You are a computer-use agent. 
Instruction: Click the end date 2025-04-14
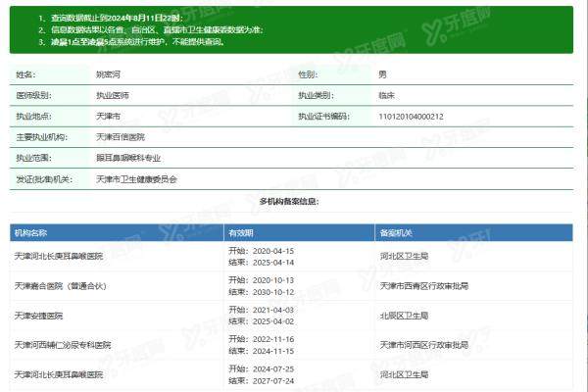(x=273, y=263)
